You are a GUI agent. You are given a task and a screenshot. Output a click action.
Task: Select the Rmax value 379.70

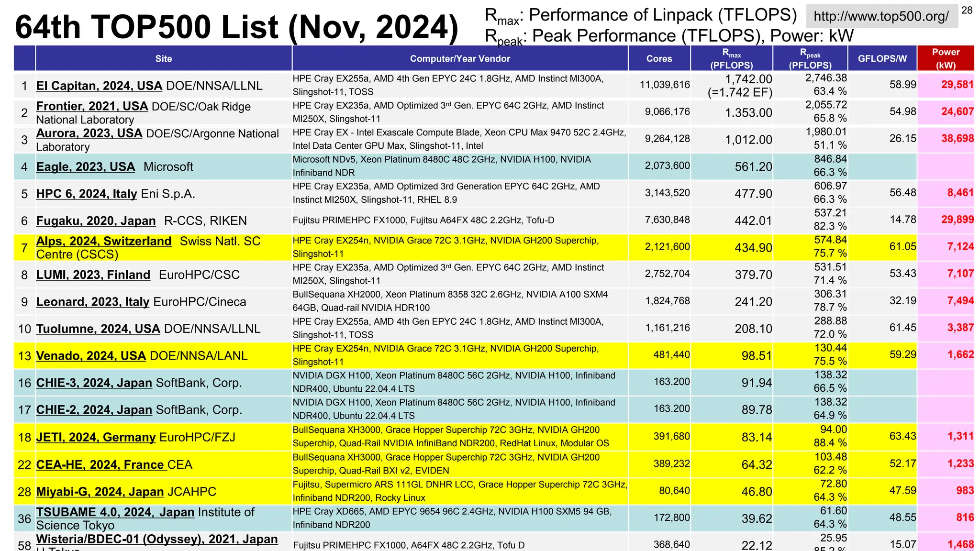pos(754,275)
